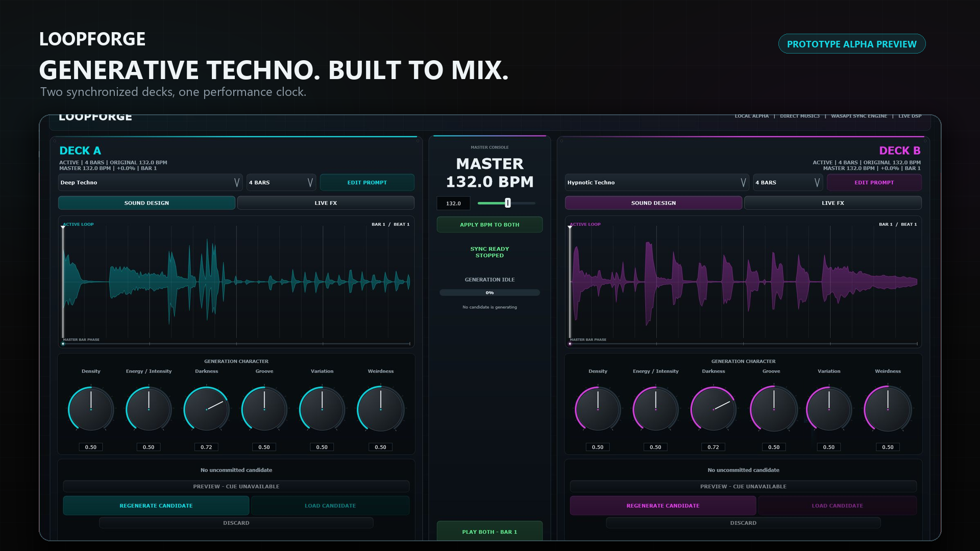
Task: Open Deck A 4 BARS length dropdown
Action: [281, 183]
